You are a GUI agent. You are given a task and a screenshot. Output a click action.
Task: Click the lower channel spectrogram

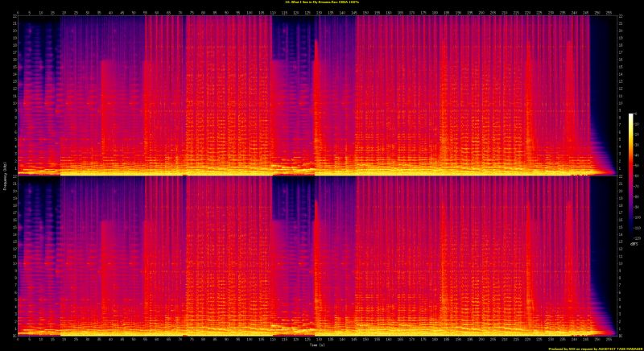[x=314, y=256]
